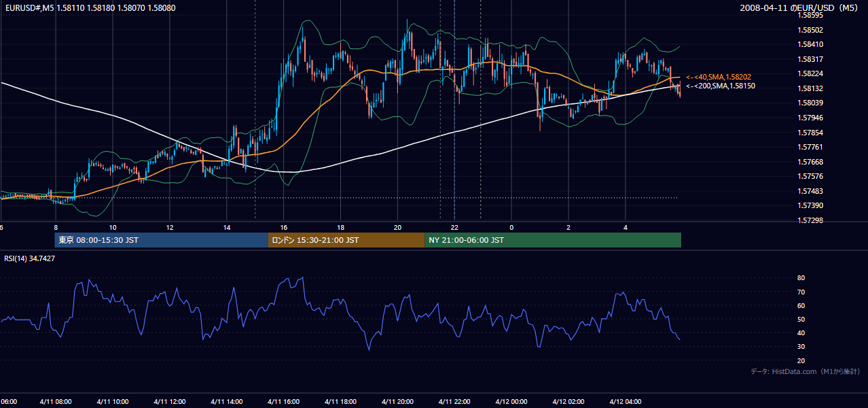868x408 pixels.
Task: Select the ロンドン 15:30-21:00 JST session bar
Action: 346,240
